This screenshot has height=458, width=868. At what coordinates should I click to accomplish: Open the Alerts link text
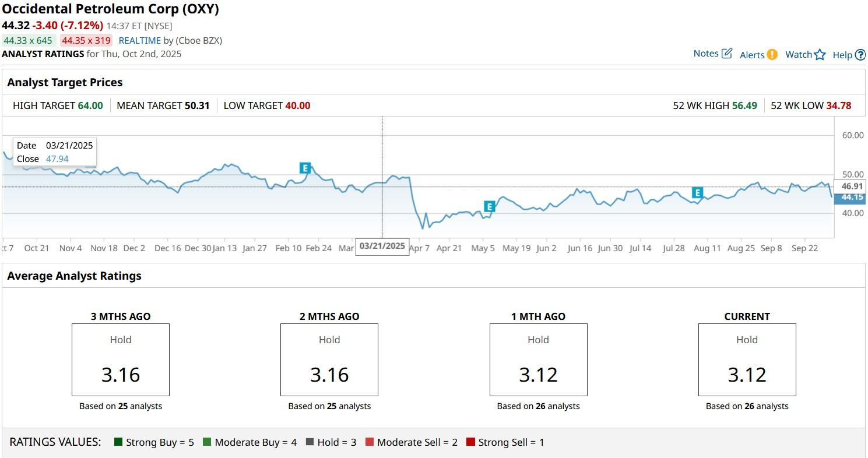(752, 55)
